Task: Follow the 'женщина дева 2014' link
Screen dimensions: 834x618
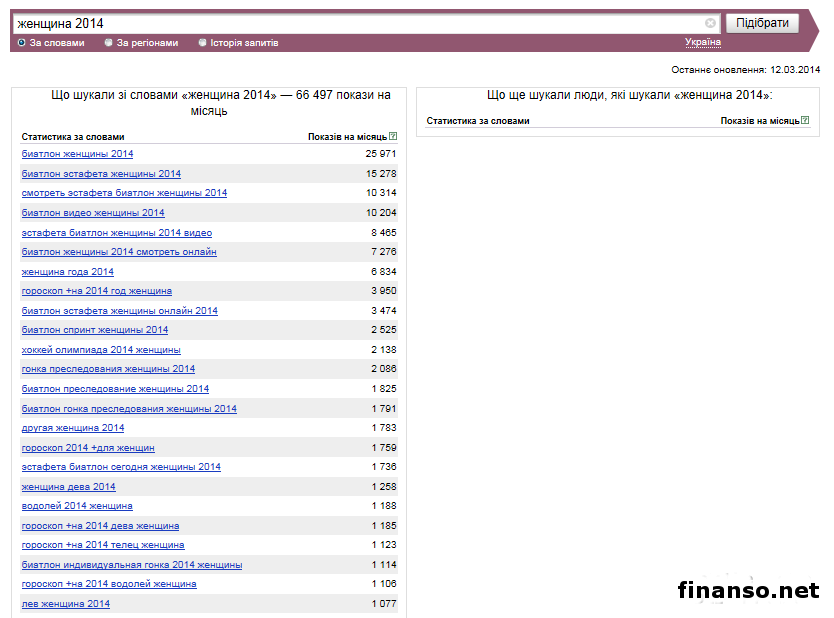Action: coord(68,487)
